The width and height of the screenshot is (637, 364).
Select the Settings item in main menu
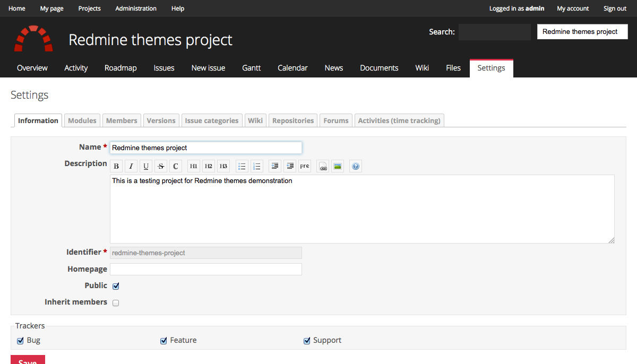491,68
